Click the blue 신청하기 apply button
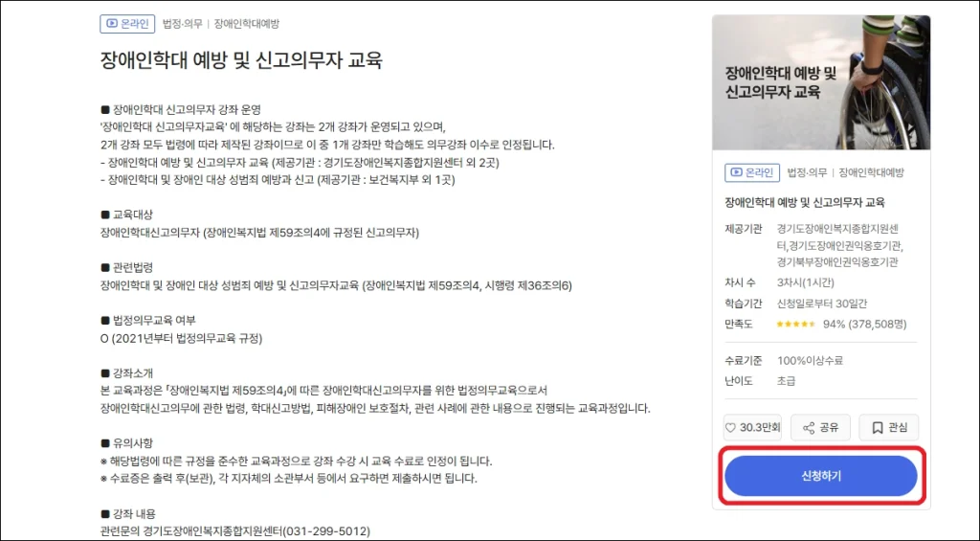980x541 pixels. coord(820,476)
